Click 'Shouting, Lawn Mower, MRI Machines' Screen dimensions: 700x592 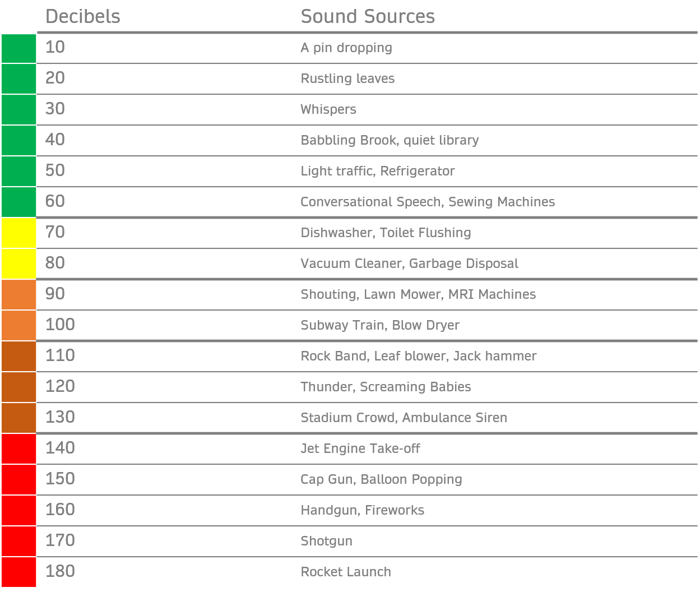click(x=418, y=295)
